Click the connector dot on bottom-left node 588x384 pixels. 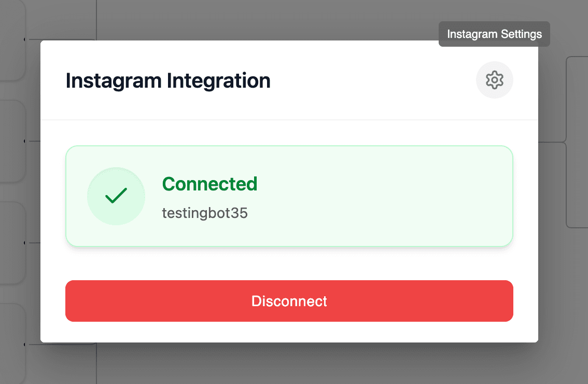25,344
